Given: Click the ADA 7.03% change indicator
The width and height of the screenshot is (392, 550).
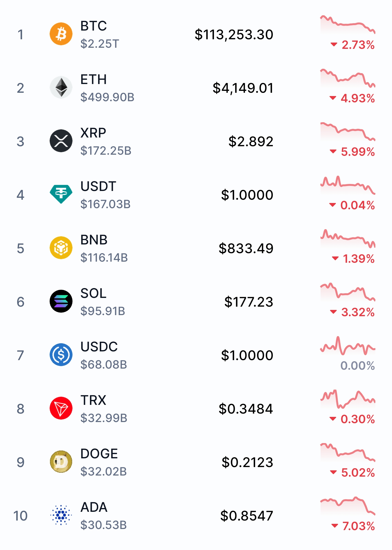Looking at the screenshot, I should (353, 526).
